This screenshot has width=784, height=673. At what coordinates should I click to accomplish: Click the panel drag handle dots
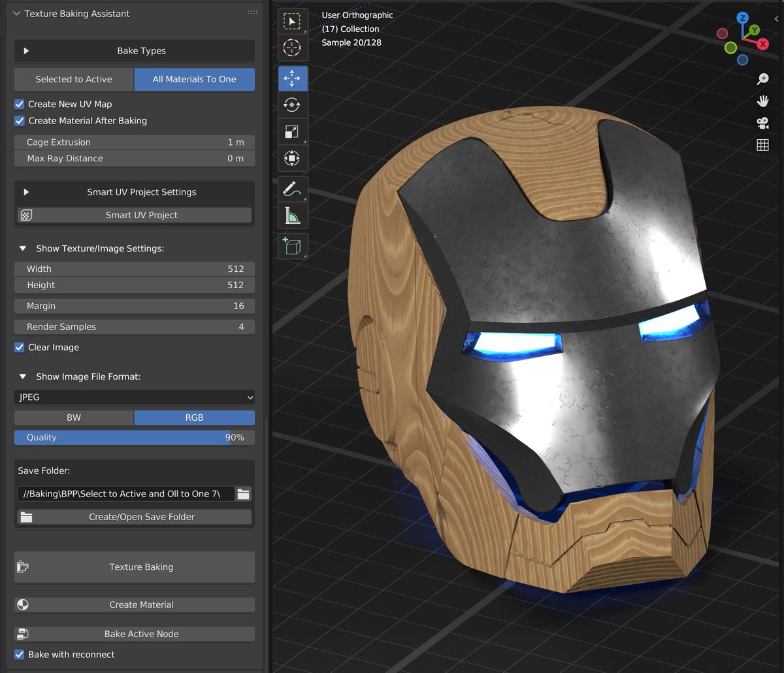tap(252, 13)
